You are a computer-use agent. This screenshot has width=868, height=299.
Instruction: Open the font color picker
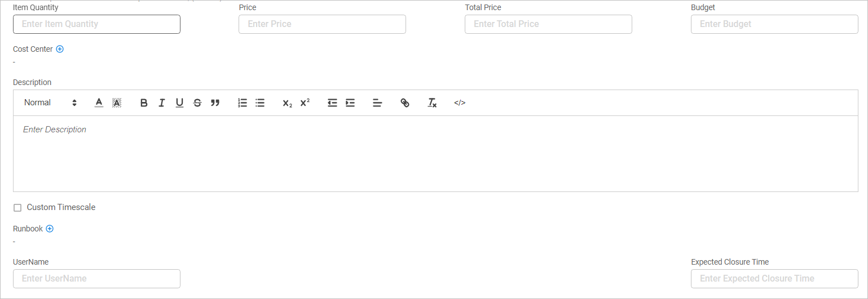pyautogui.click(x=99, y=103)
